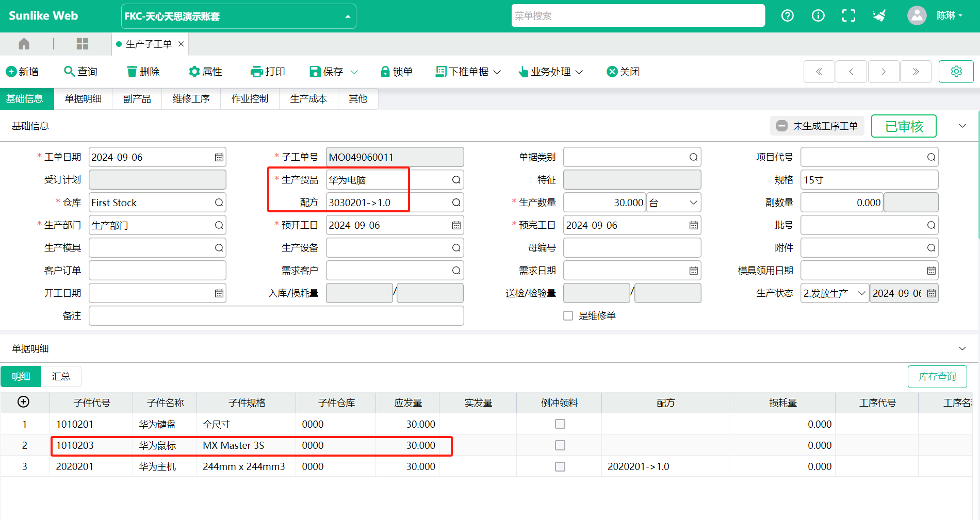Viewport: 980px width, 520px height.
Task: Click the clean brush icon in header
Action: click(879, 15)
